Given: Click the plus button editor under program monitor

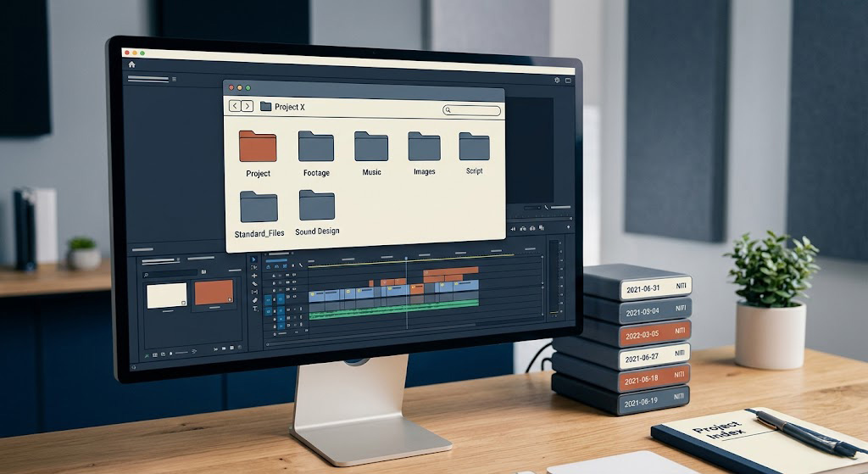Looking at the screenshot, I should tap(569, 227).
